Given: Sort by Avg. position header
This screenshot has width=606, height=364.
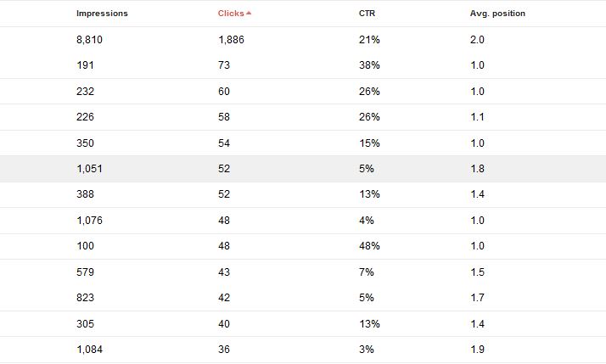Looking at the screenshot, I should [497, 13].
